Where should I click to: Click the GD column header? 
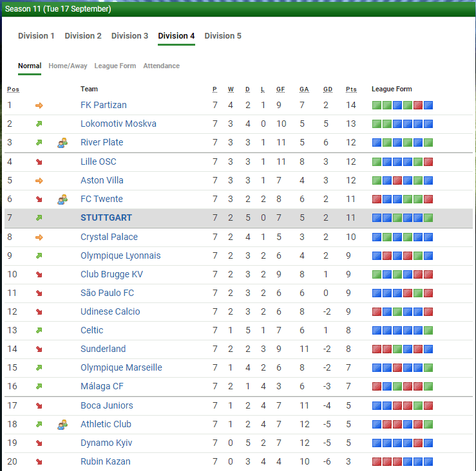pyautogui.click(x=328, y=89)
